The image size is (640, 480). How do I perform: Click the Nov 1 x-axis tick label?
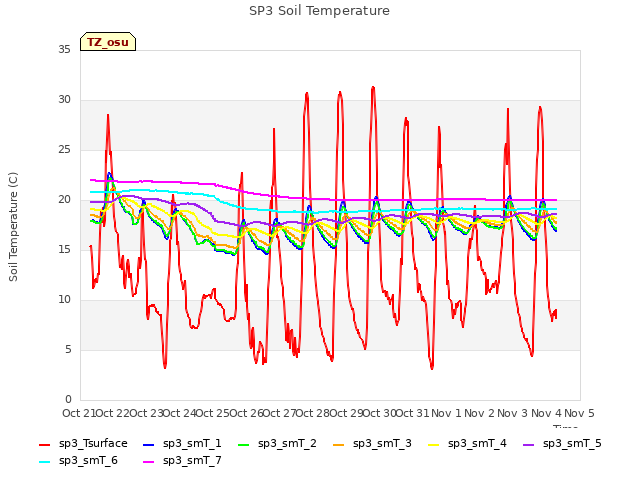[446, 413]
